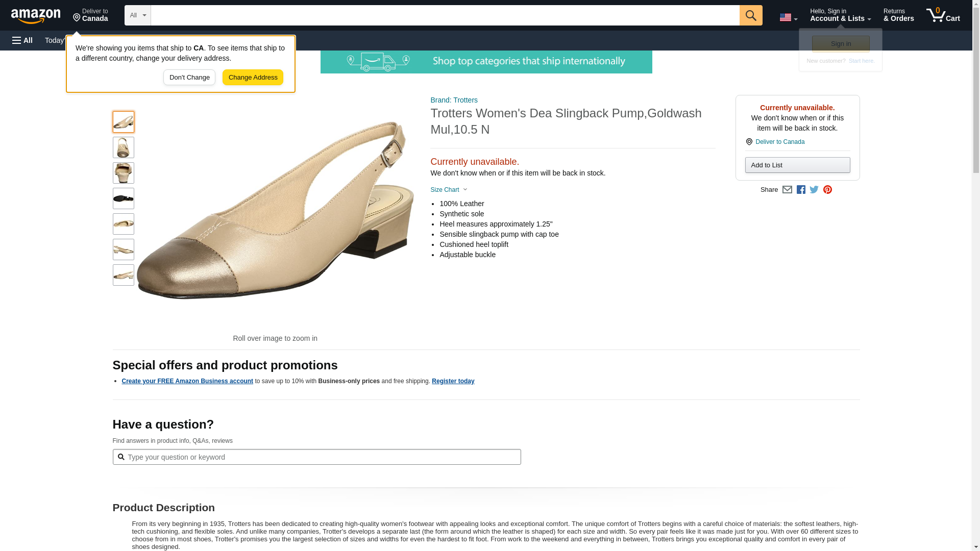Click the magnifying glass search button
980x551 pixels.
coord(750,15)
